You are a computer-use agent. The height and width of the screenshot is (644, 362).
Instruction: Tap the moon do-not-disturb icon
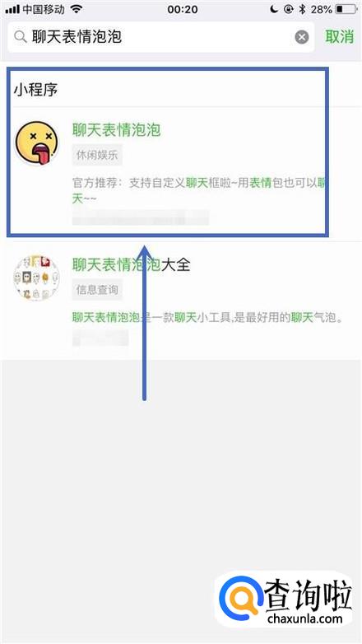[274, 9]
